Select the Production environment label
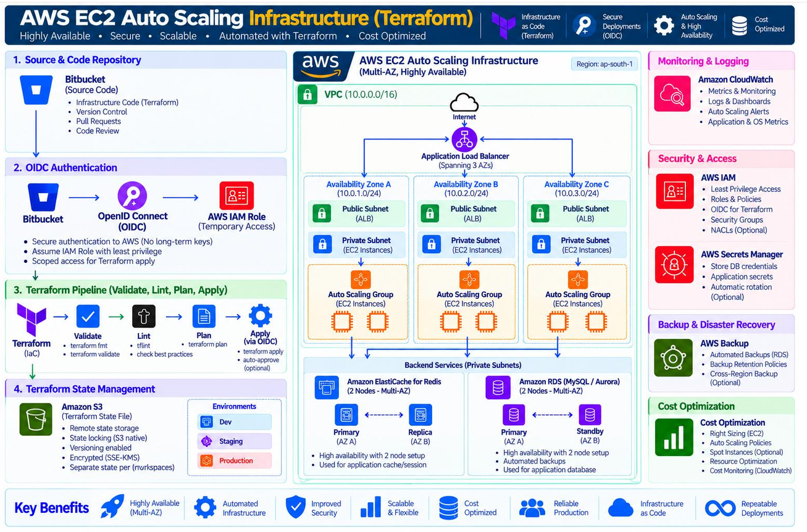The image size is (807, 532). 235,460
